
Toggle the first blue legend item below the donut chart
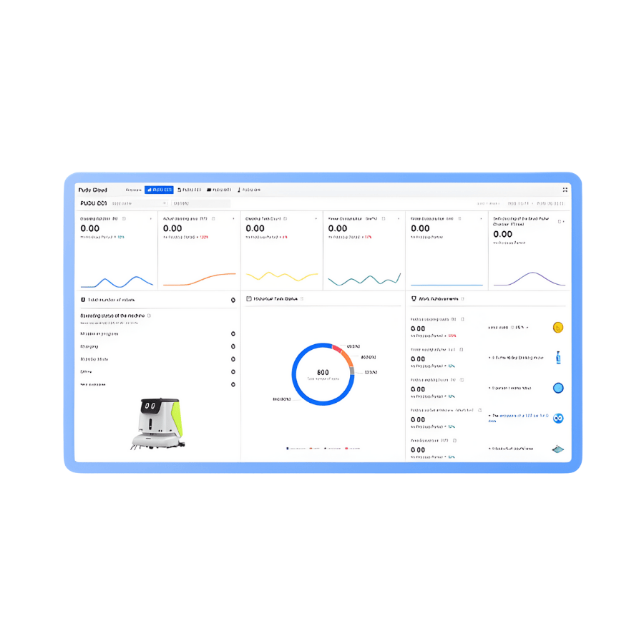pos(295,449)
